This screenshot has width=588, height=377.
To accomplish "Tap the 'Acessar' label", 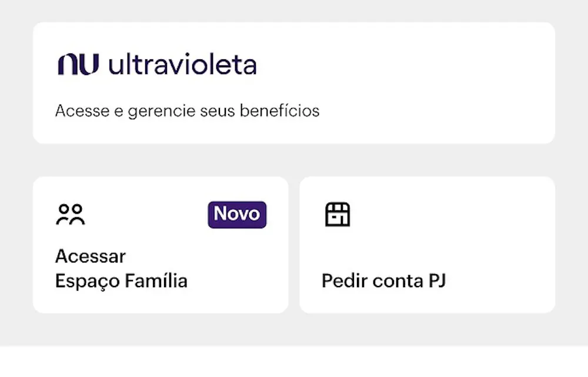I will click(91, 257).
